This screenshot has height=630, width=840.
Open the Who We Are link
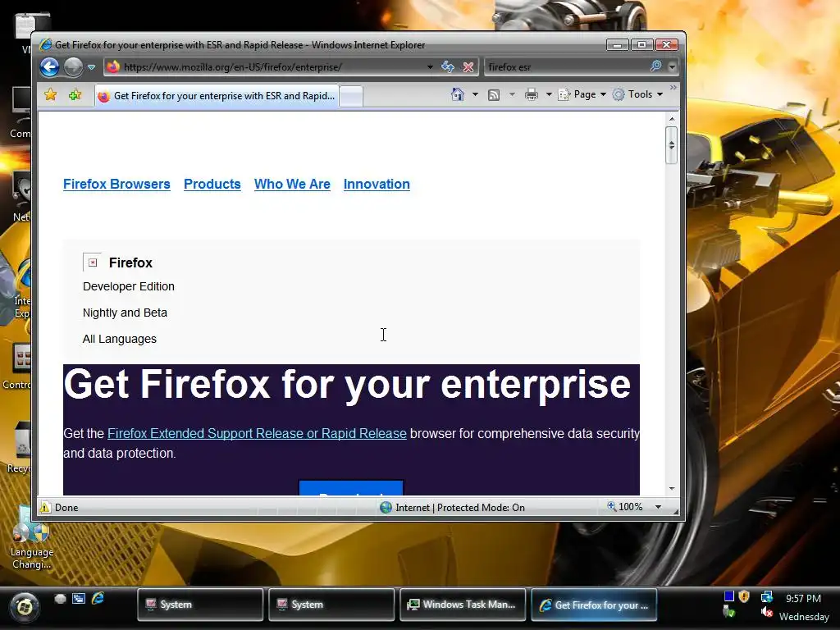[x=292, y=184]
